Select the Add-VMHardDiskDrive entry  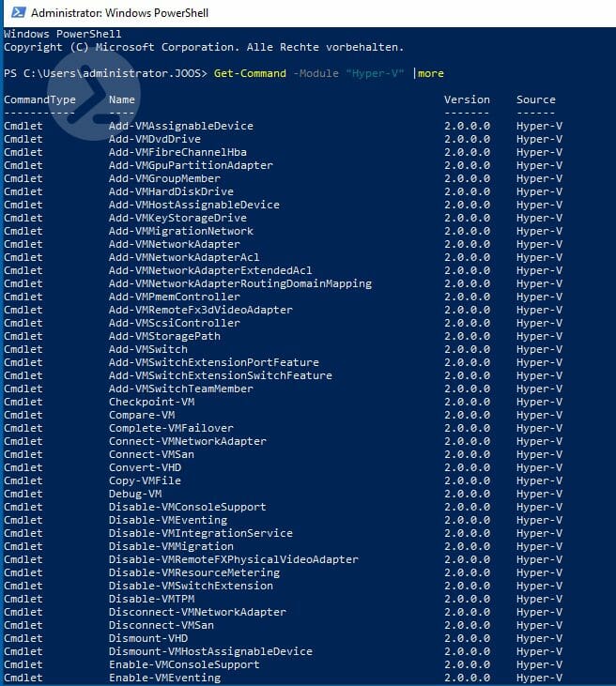[x=171, y=191]
